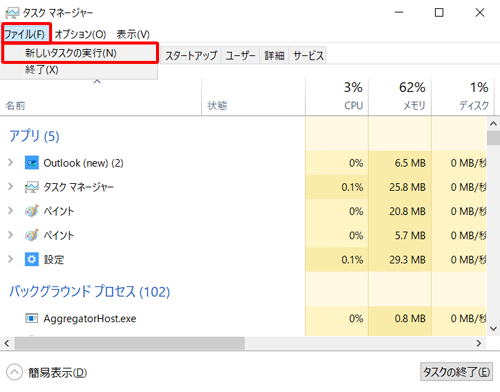Click the Outlook (new) app icon
Screen dimensions: 500x392
(x=32, y=163)
